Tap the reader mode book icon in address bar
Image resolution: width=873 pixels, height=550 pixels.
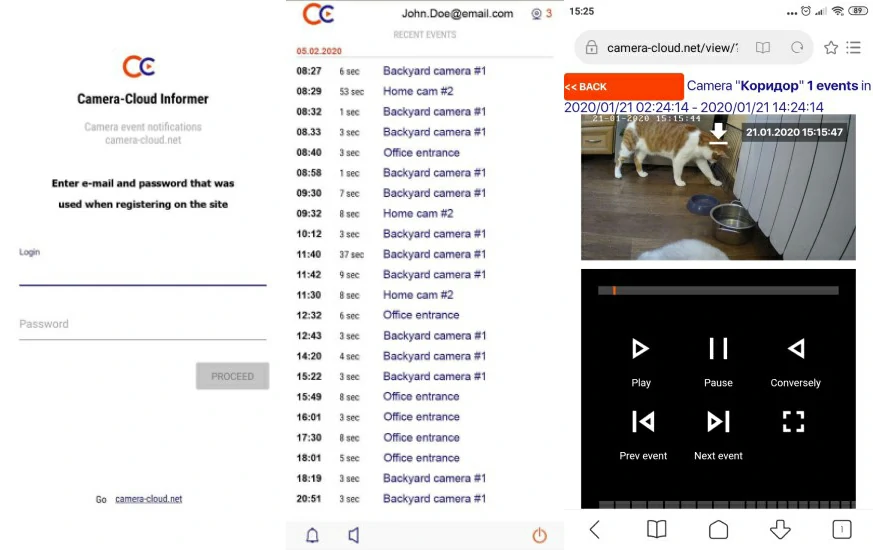pos(763,47)
